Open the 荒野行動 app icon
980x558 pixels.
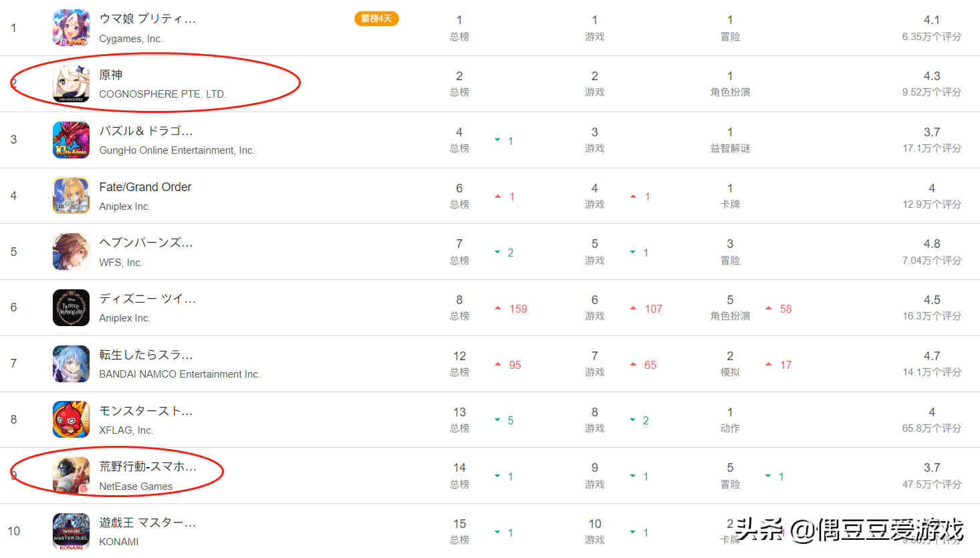71,476
